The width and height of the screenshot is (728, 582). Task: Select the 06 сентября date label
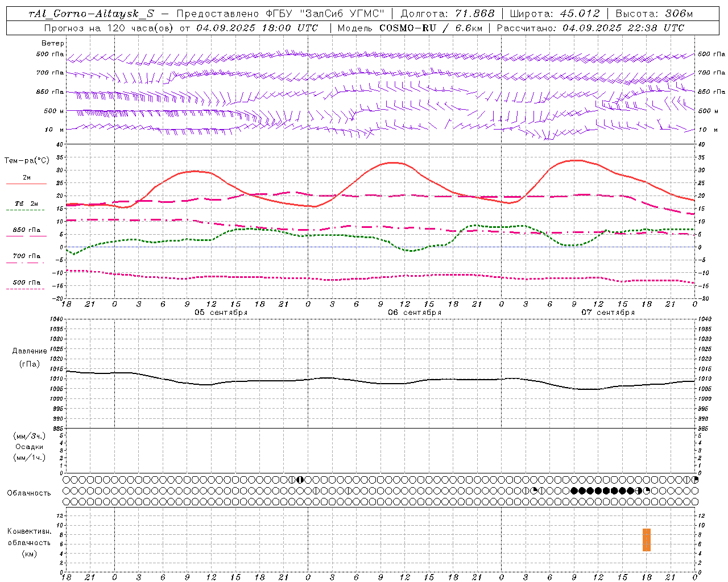[x=415, y=313]
